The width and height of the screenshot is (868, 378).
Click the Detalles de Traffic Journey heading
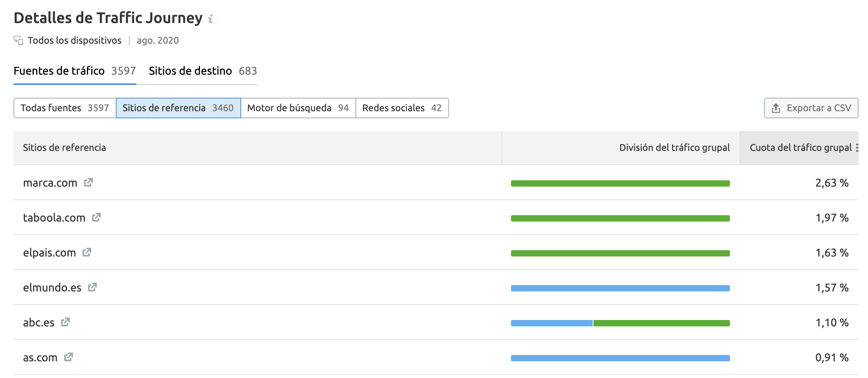[108, 18]
